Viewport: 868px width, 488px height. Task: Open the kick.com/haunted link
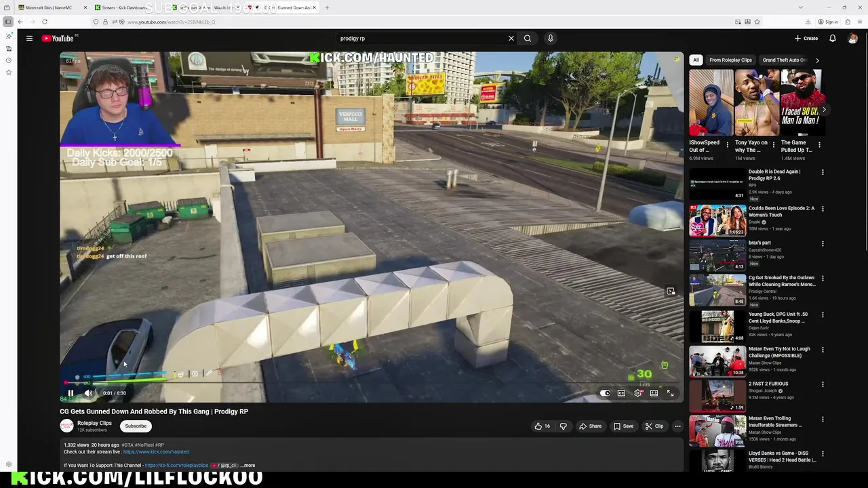coord(156,452)
